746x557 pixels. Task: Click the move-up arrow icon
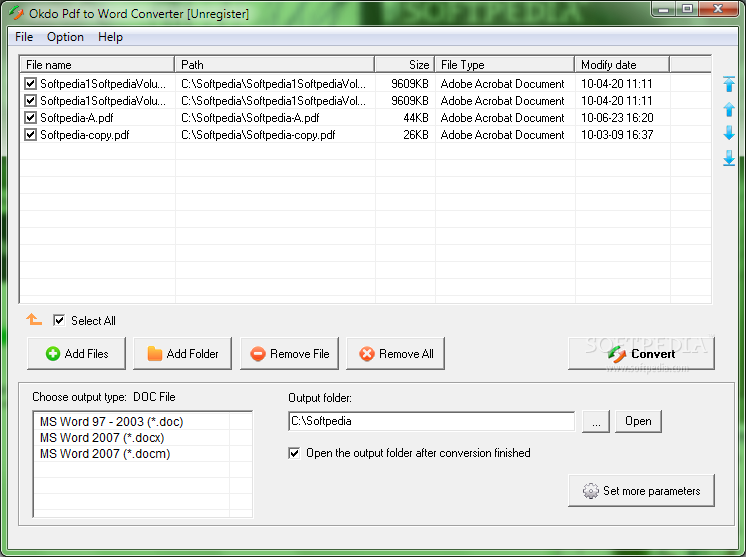tap(728, 109)
